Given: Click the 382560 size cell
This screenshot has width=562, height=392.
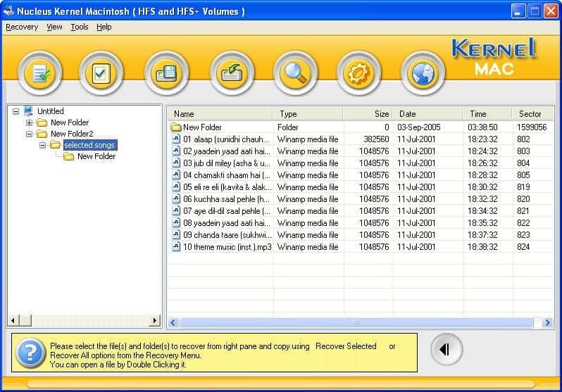Looking at the screenshot, I should [376, 139].
